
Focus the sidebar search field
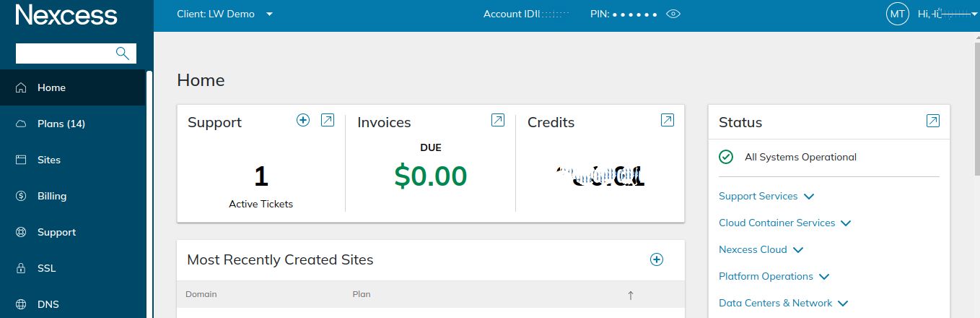(x=76, y=53)
